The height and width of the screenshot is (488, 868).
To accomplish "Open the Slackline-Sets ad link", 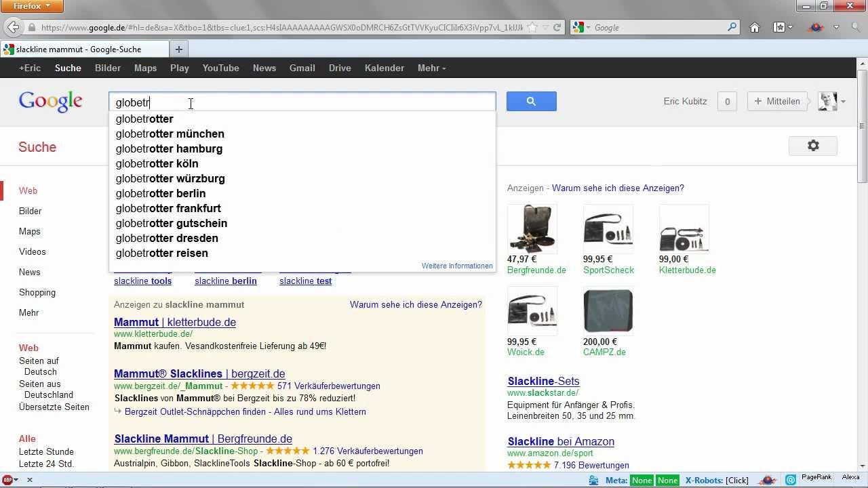I will (x=543, y=381).
